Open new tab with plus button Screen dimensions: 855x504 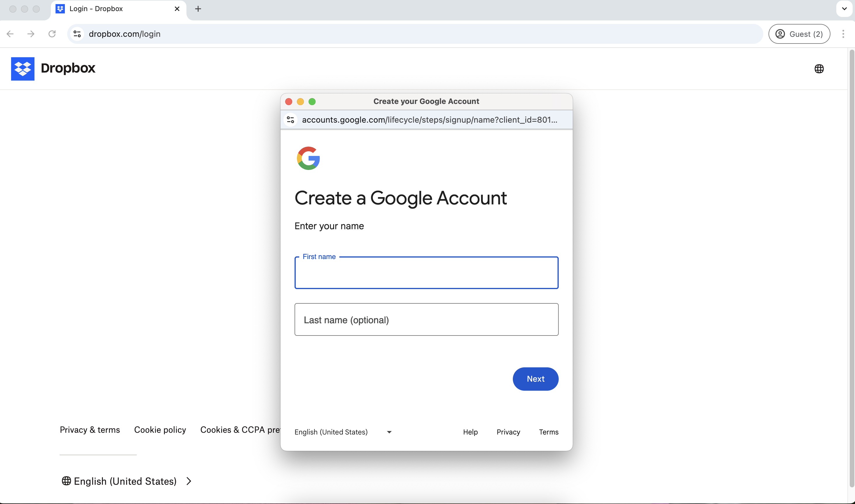click(x=198, y=9)
